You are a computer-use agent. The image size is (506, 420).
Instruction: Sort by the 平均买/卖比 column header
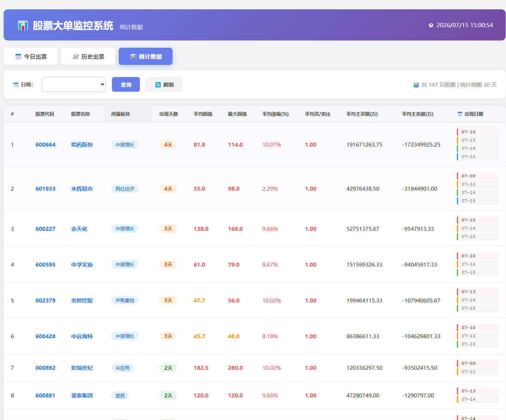[318, 114]
